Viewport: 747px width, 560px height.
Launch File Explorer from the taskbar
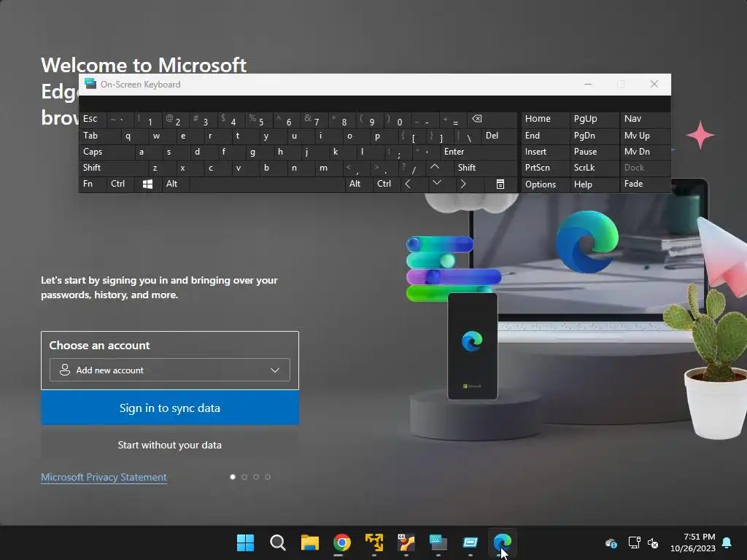(309, 542)
